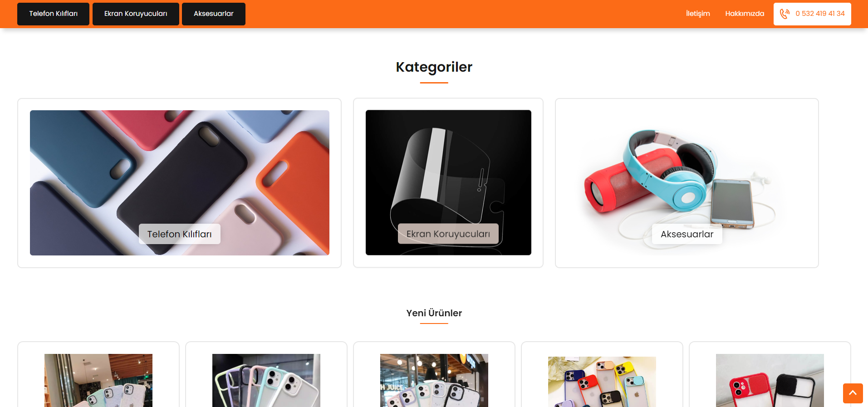
Task: Open the first new product thumbnail
Action: point(98,380)
